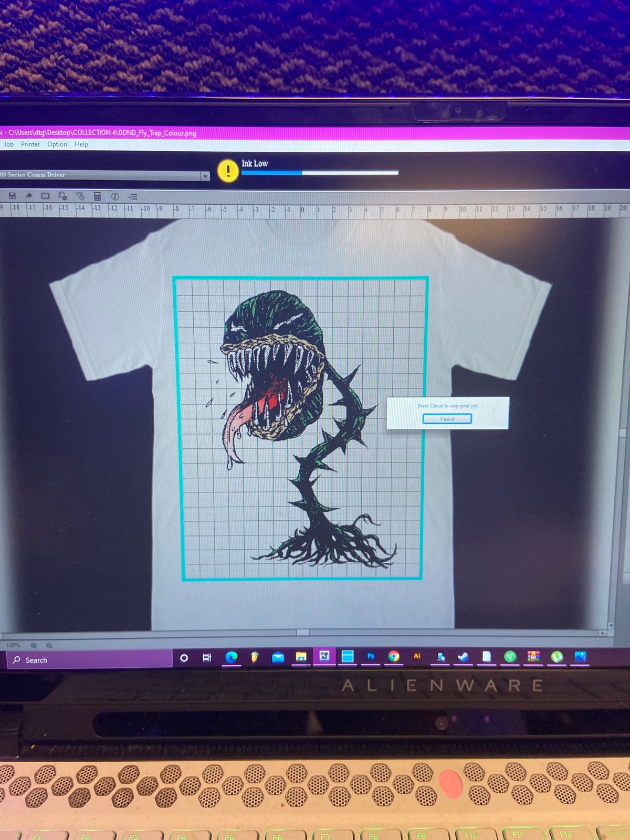The image size is (630, 840).
Task: Click the rectangle platen toolbar icon
Action: 45,196
